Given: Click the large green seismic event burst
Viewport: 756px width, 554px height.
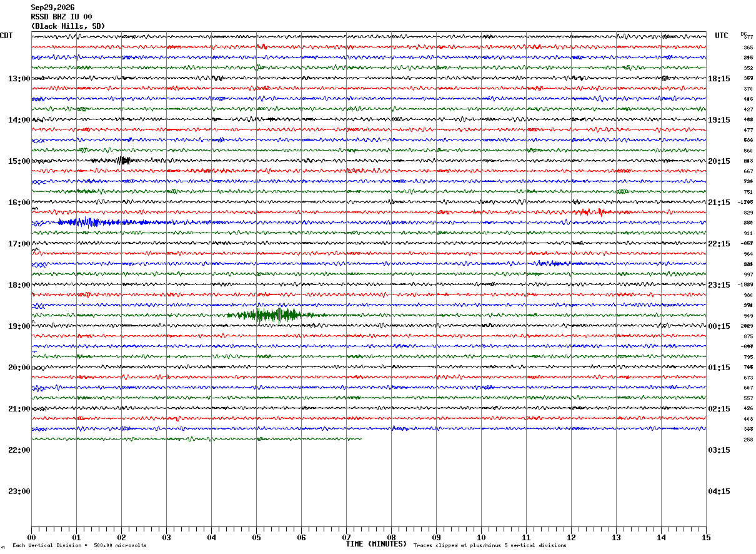Looking at the screenshot, I should 266,315.
